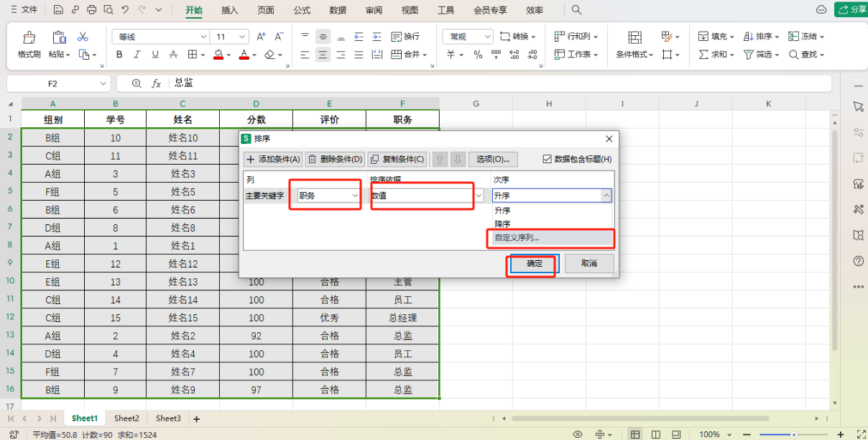Screen dimensions: 868x440
Task: Click 确定 to confirm sort
Action: click(535, 263)
